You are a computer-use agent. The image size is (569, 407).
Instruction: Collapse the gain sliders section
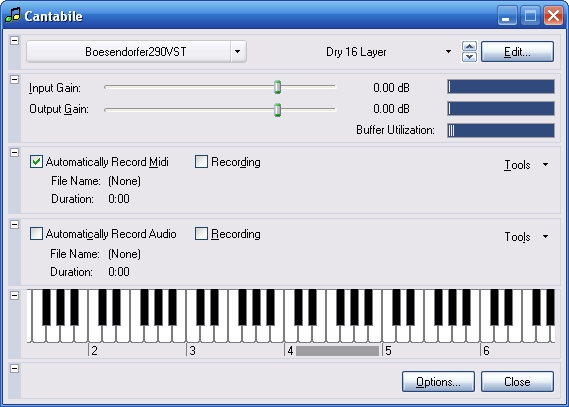tap(15, 79)
